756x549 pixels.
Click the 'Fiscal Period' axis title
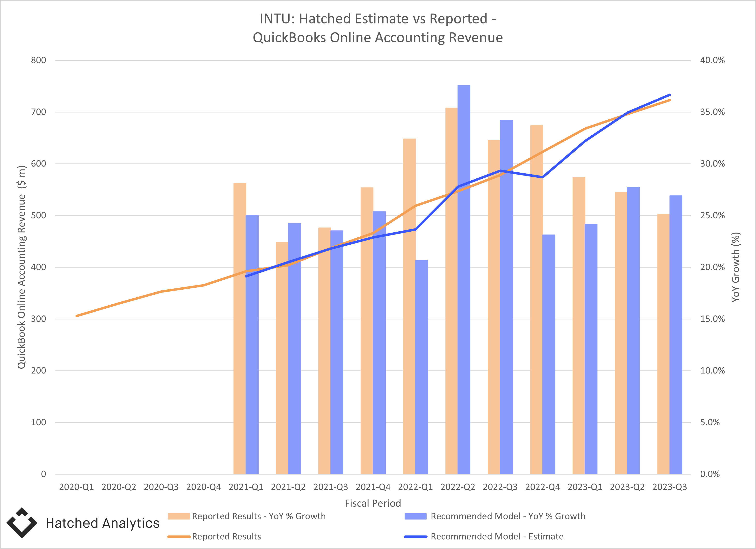(x=373, y=503)
